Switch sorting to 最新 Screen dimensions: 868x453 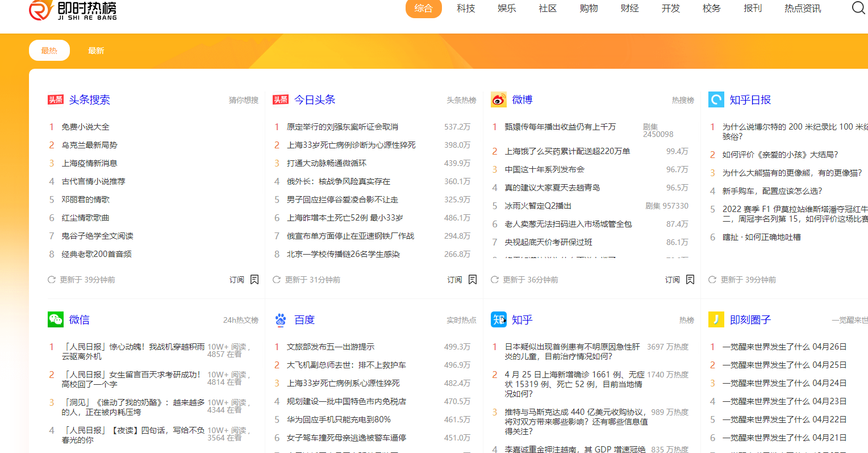point(96,51)
